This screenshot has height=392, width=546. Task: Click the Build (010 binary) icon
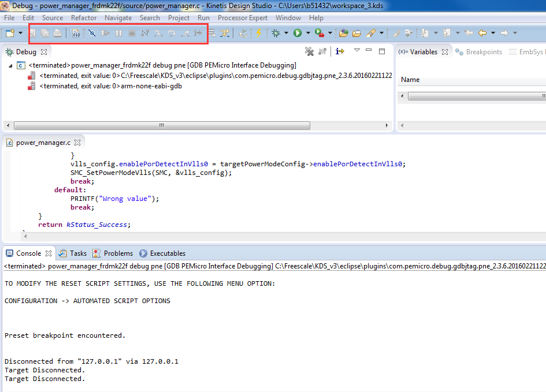[76, 33]
